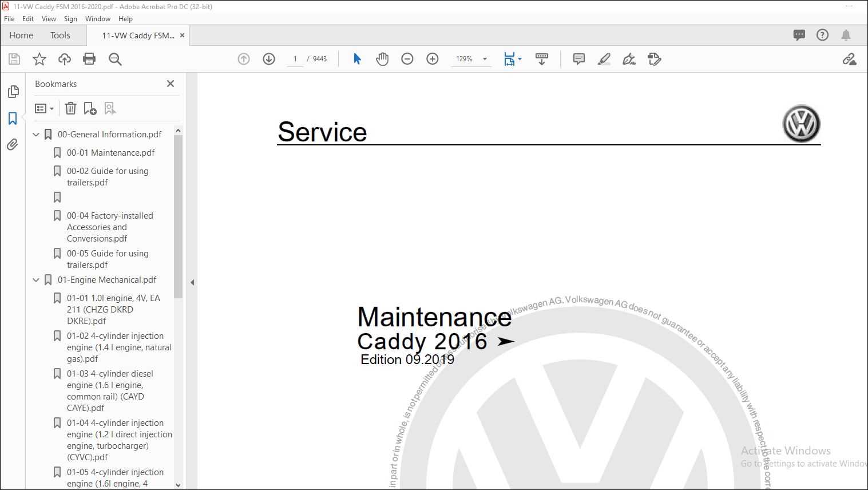Switch to the Tools tab
Viewport: 868px width, 490px height.
60,35
